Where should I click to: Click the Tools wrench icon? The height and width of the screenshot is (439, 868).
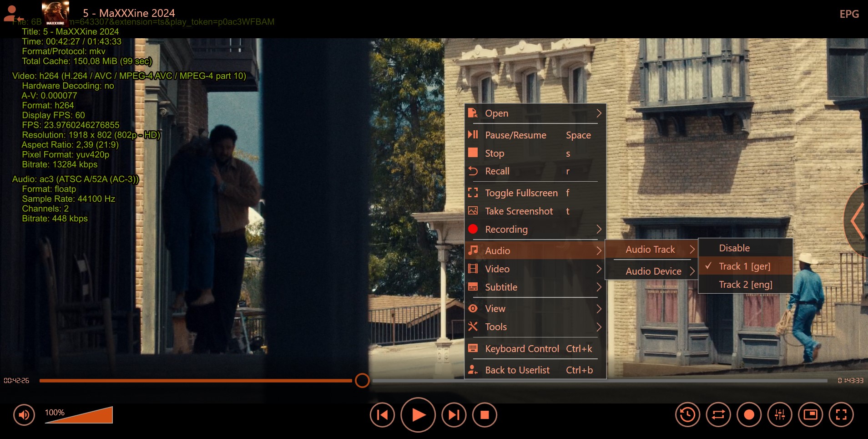pos(473,327)
